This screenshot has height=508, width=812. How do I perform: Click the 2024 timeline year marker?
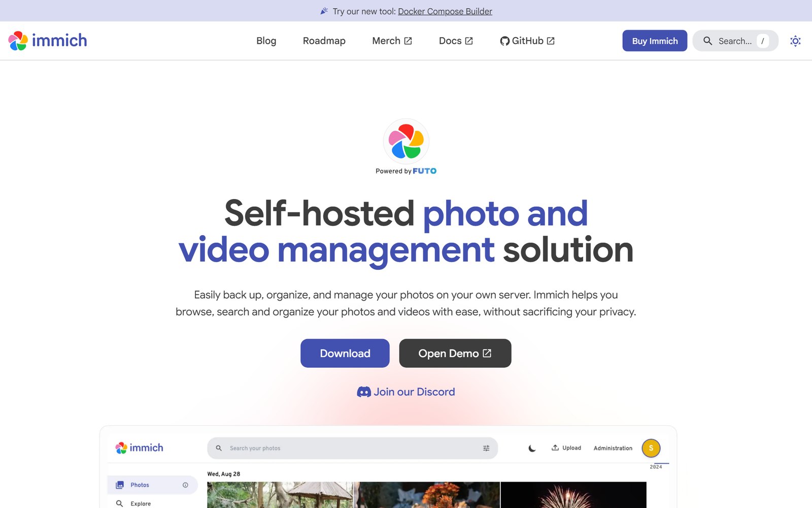[x=656, y=467]
